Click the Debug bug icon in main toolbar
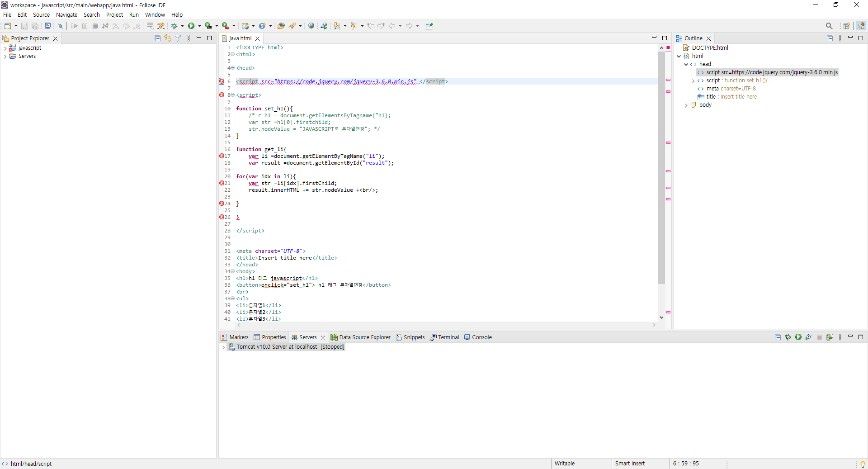 (174, 26)
